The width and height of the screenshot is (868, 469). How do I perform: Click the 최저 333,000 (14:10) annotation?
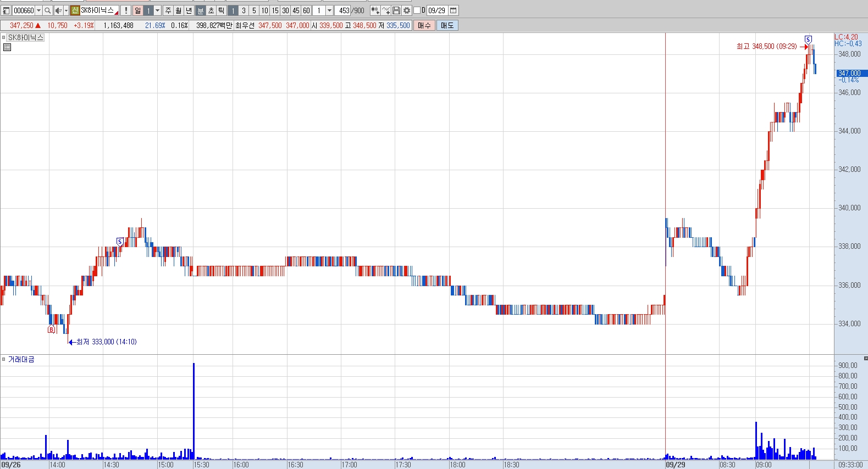[x=107, y=342]
